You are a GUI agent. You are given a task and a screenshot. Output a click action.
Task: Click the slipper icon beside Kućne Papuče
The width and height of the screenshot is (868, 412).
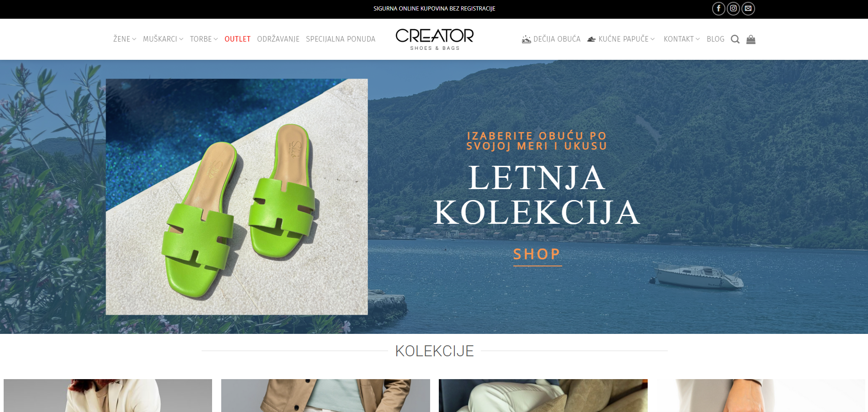point(591,39)
